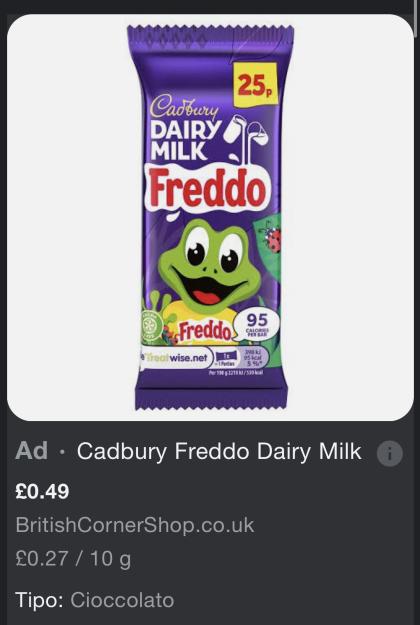
Task: Click the ladybug on the green leaf
Action: coord(273,239)
